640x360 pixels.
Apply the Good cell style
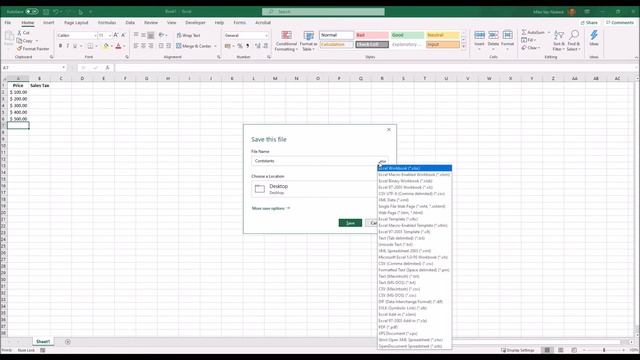point(407,36)
